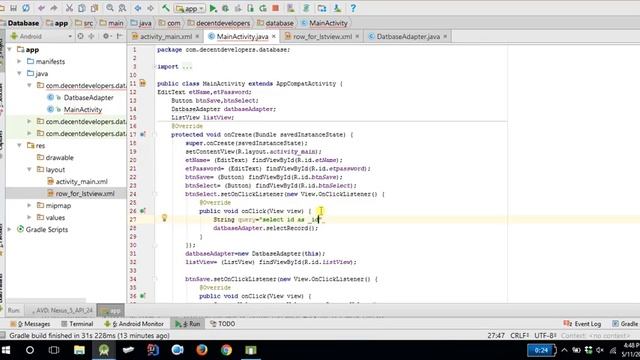This screenshot has height=360, width=640.
Task: Select the app breadcrumb folder
Action: point(57,23)
